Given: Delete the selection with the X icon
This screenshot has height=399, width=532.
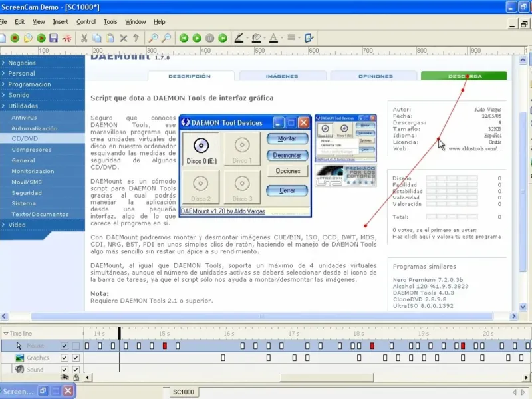Looking at the screenshot, I should pyautogui.click(x=124, y=38).
